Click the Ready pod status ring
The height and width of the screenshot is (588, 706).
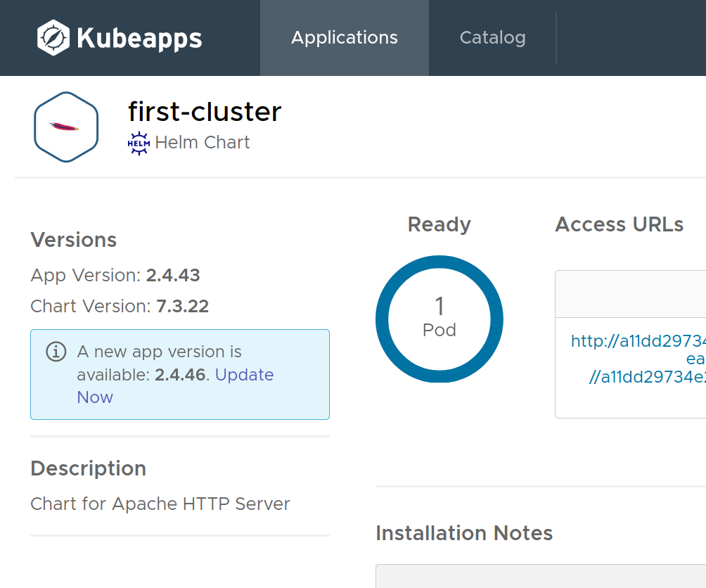tap(439, 319)
